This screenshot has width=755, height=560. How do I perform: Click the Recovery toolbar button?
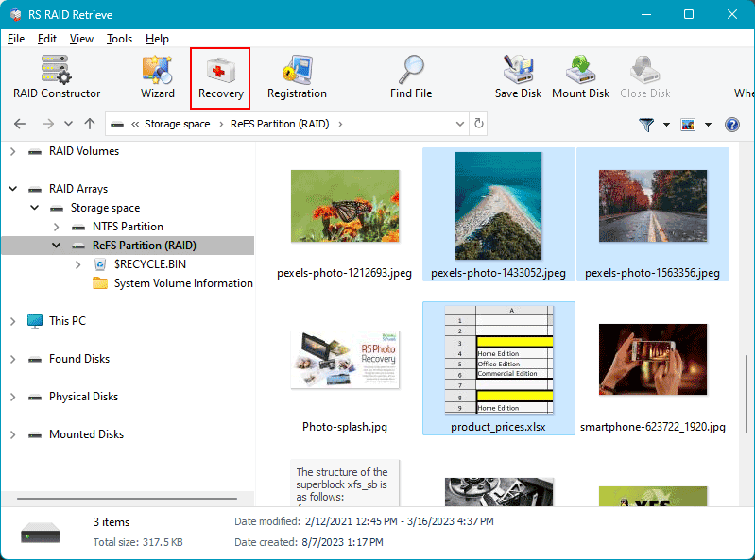coord(220,78)
